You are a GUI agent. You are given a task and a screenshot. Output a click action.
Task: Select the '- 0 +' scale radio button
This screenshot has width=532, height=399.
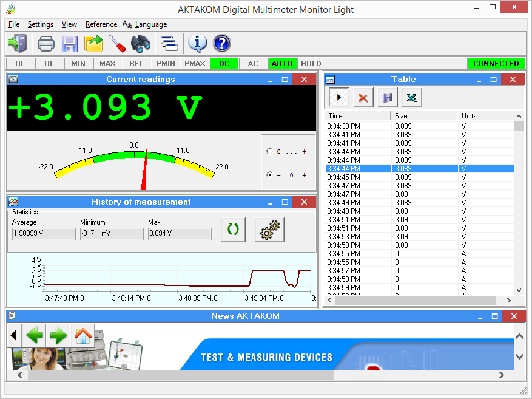coord(270,174)
